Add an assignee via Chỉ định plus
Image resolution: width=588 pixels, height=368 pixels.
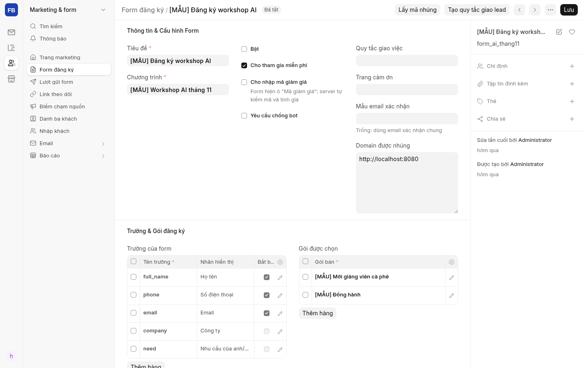572,66
